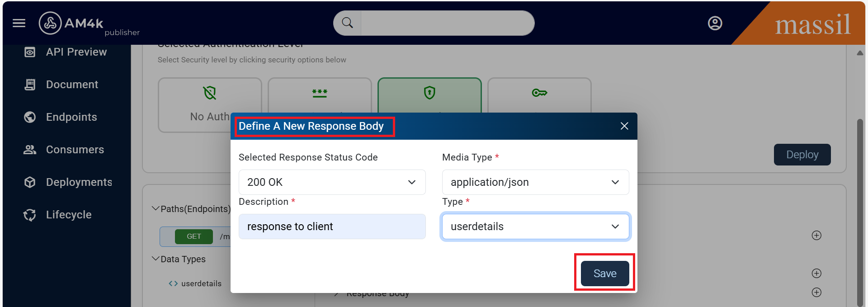Screen dimensions: 868x307
Task: Collapse the Paths(Endpoints) section
Action: pyautogui.click(x=156, y=208)
